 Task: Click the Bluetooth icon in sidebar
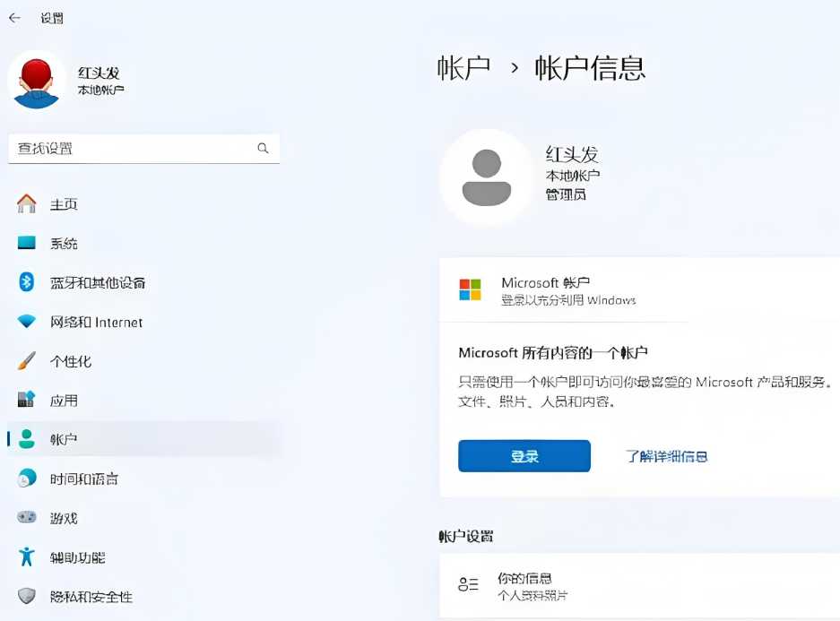27,282
